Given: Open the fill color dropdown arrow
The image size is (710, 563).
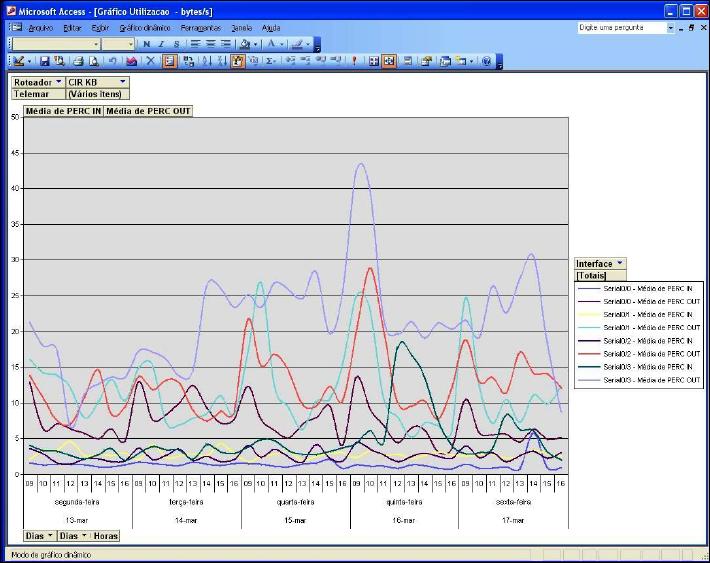Looking at the screenshot, I should pyautogui.click(x=255, y=44).
